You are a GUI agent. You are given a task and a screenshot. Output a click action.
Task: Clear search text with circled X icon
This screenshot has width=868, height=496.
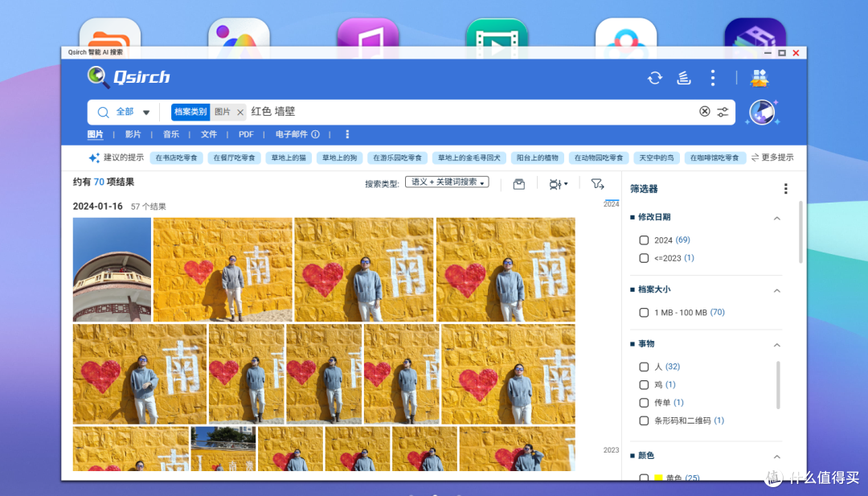(704, 112)
